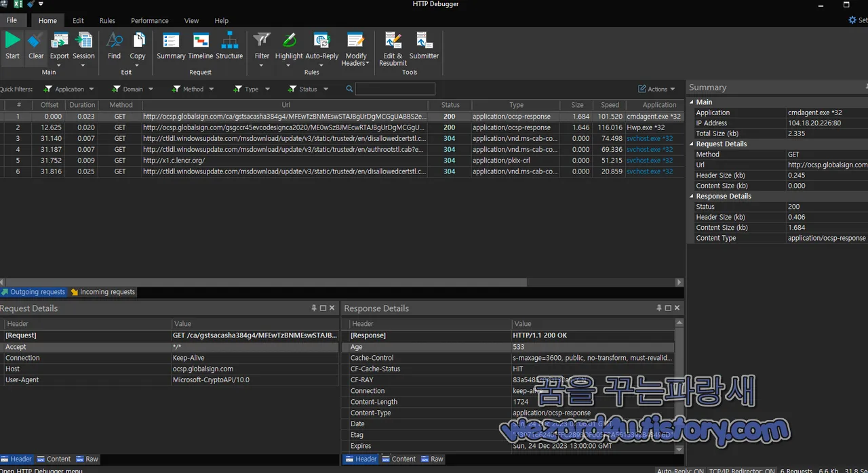The height and width of the screenshot is (473, 868).
Task: Collapse the Response Details summary section
Action: 692,196
